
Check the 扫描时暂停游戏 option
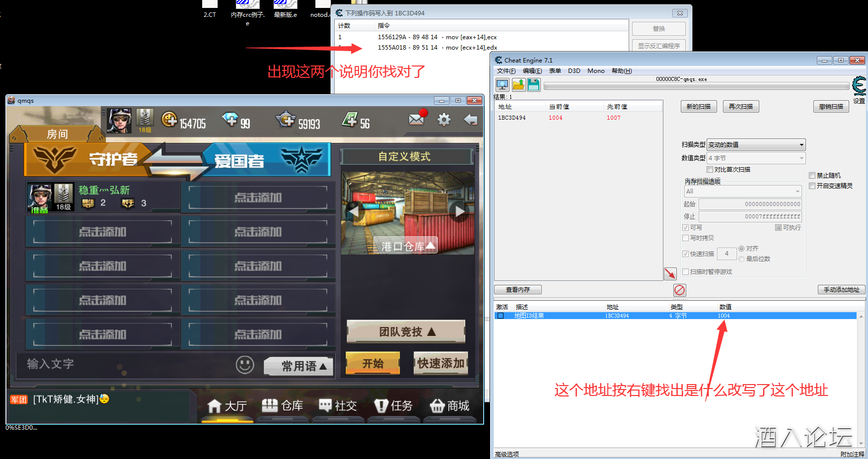[686, 272]
